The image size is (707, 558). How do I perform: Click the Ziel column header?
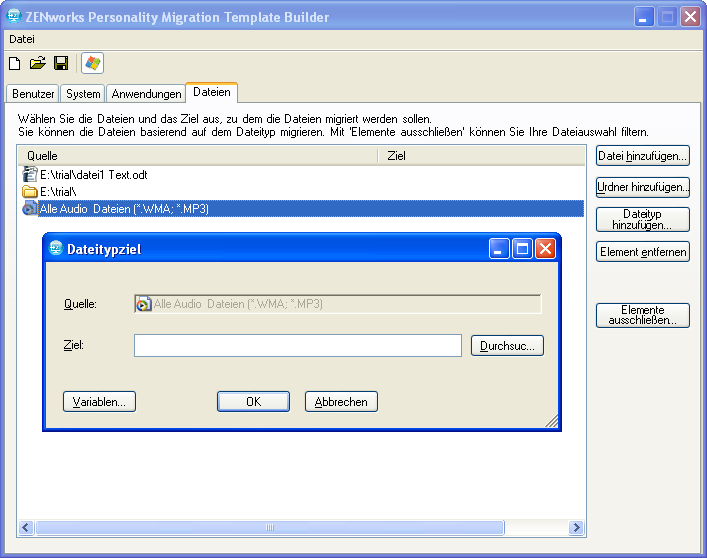(x=482, y=156)
